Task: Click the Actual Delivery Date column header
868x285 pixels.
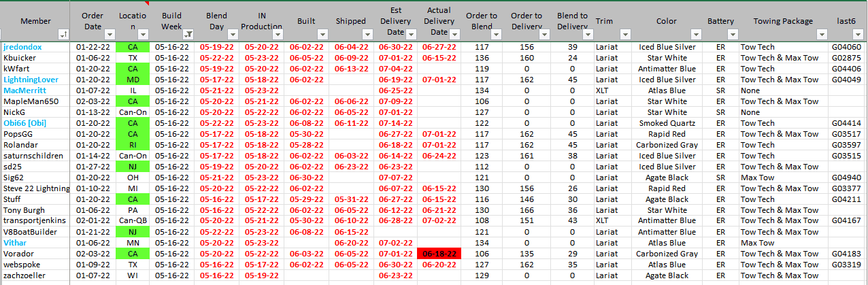Action: click(439, 21)
